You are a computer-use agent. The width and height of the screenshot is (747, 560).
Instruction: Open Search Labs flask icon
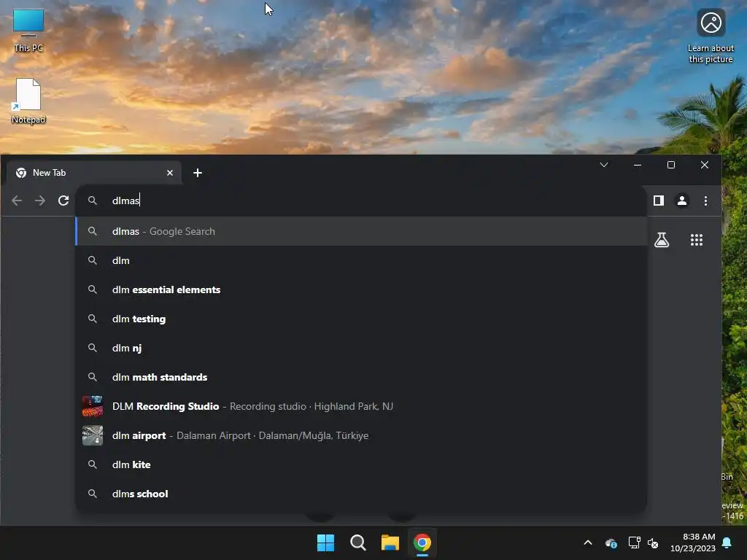[661, 239]
